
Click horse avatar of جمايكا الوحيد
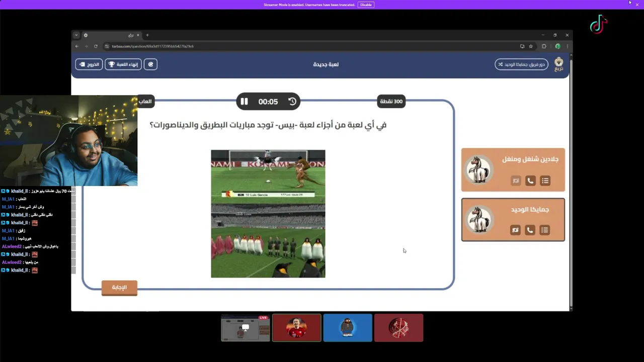click(x=478, y=220)
